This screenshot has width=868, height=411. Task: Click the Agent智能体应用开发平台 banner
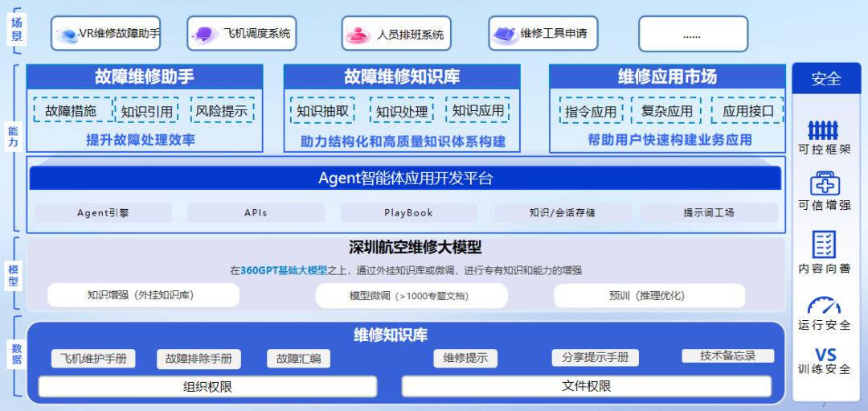(x=405, y=179)
